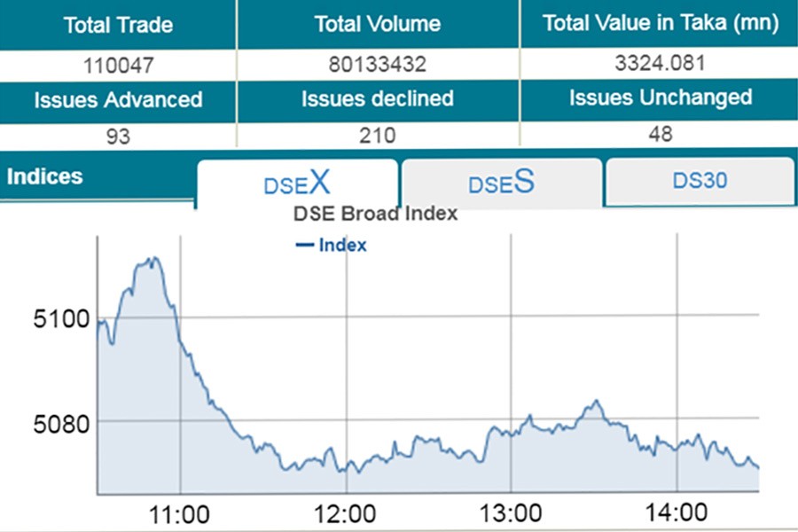Image resolution: width=798 pixels, height=532 pixels.
Task: Click the Total Trade header cell
Action: coord(117,25)
